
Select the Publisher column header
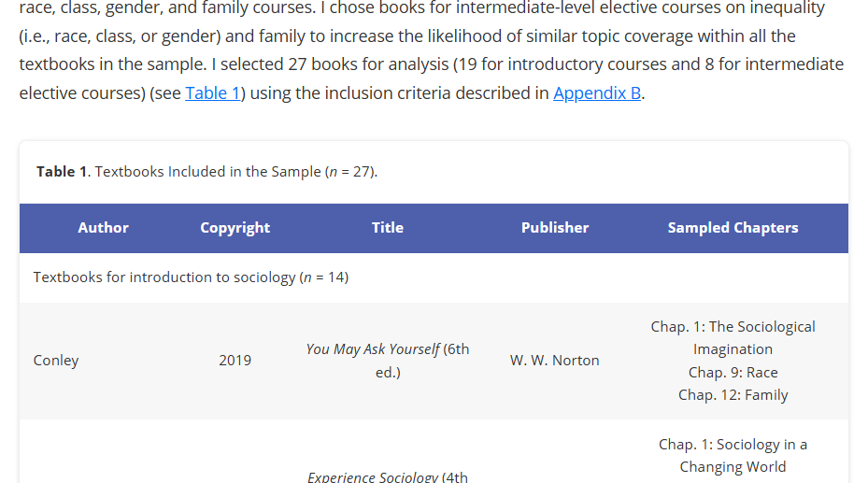[x=555, y=228]
